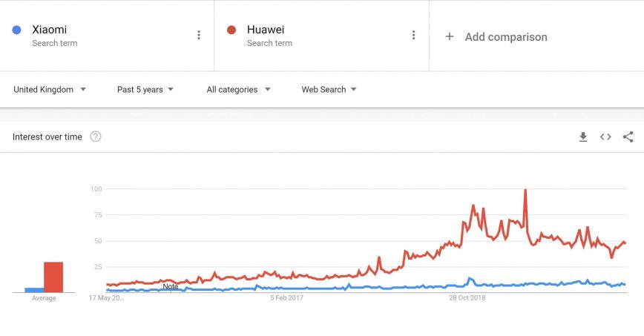Open the Interest over time help icon

coord(96,136)
